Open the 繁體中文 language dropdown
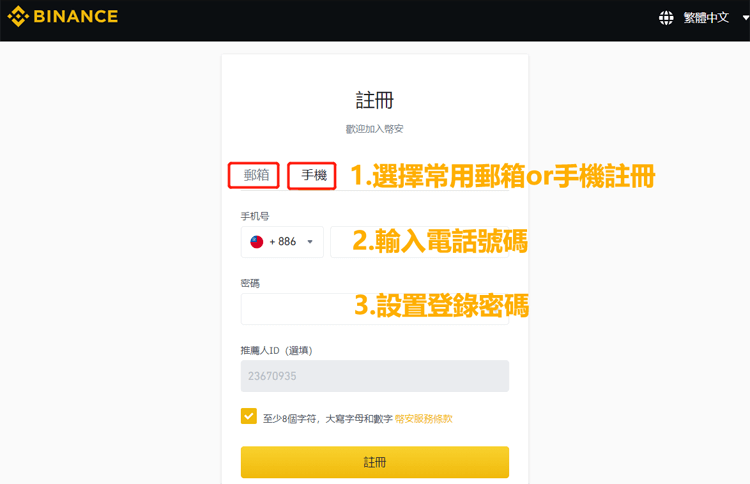 tap(706, 18)
